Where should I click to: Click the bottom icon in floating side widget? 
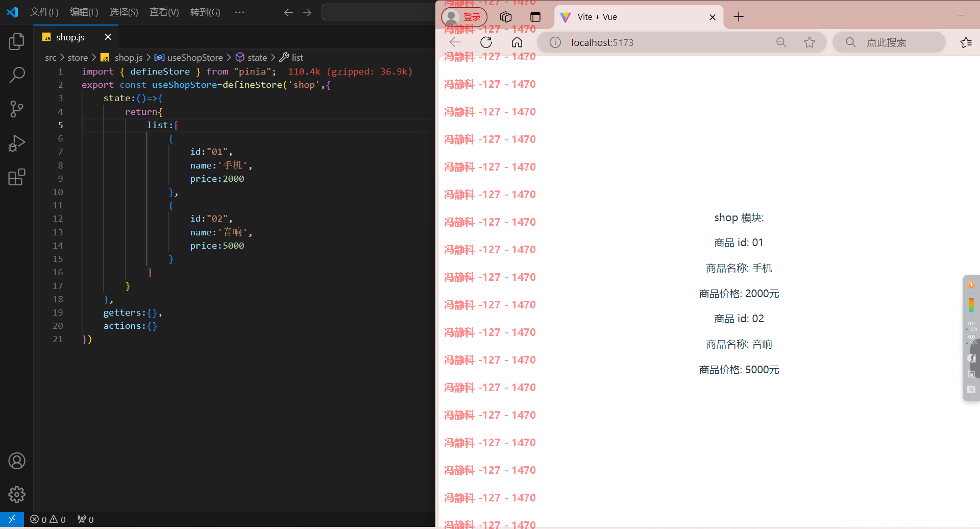(971, 390)
